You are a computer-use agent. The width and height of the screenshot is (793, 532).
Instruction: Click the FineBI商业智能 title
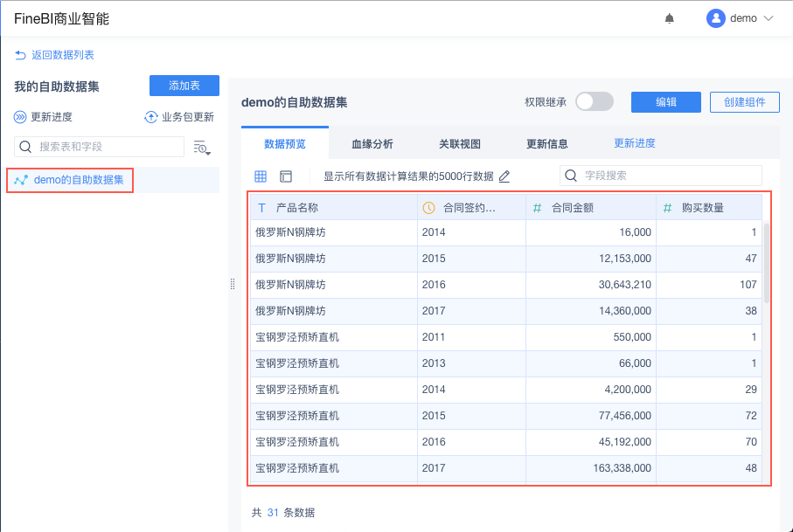(x=62, y=19)
